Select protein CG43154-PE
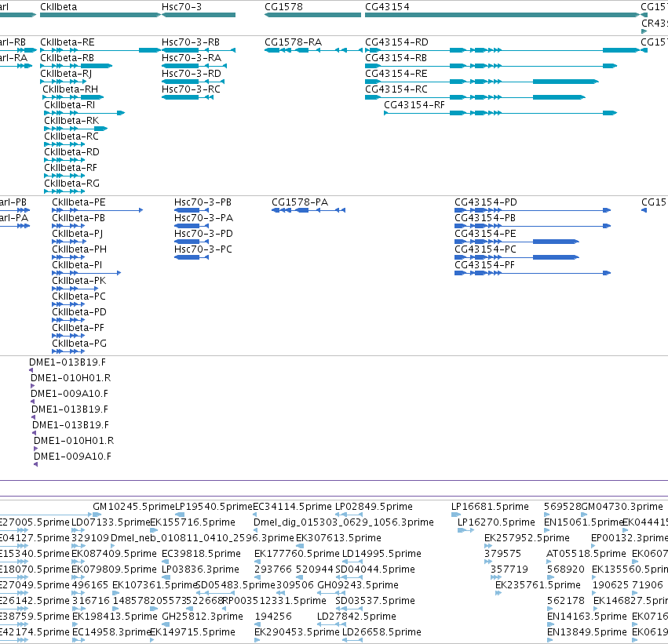668x644 pixels. [x=485, y=234]
